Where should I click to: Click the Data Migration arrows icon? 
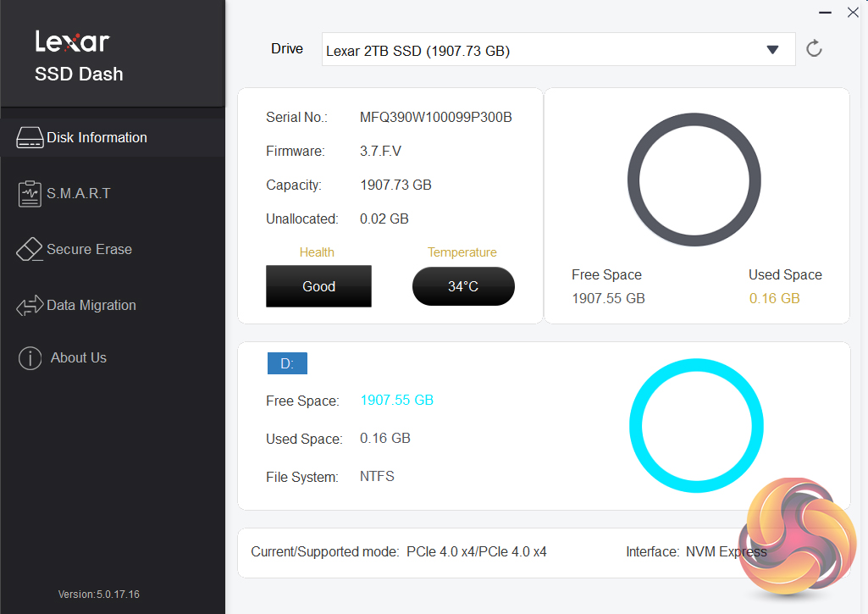30,305
